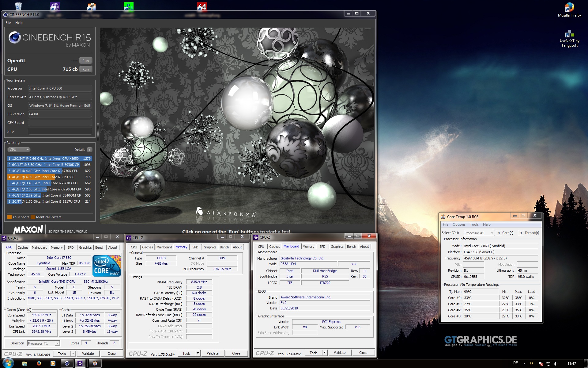Open the Cinebench Help menu
The image size is (588, 368).
19,23
